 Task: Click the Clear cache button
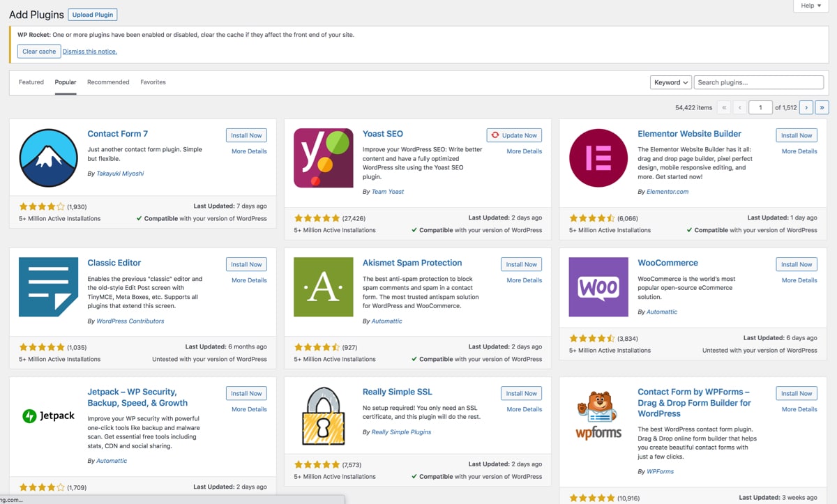(x=39, y=52)
